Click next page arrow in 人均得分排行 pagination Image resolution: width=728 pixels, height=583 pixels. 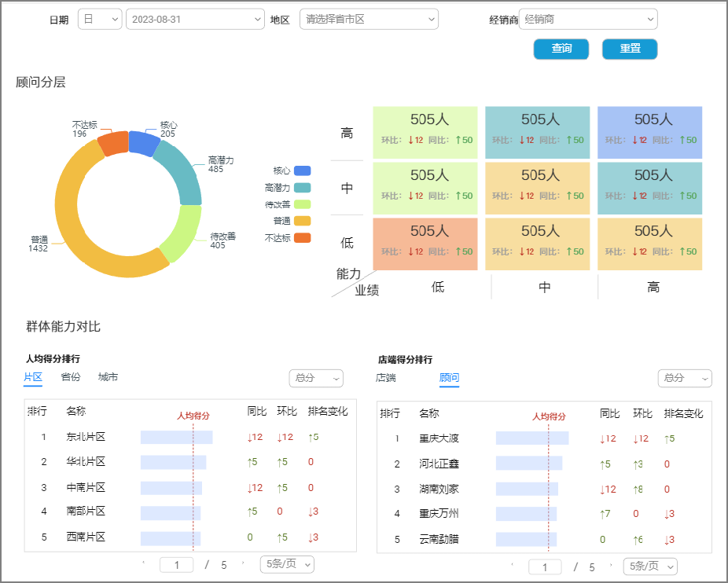coord(243,563)
